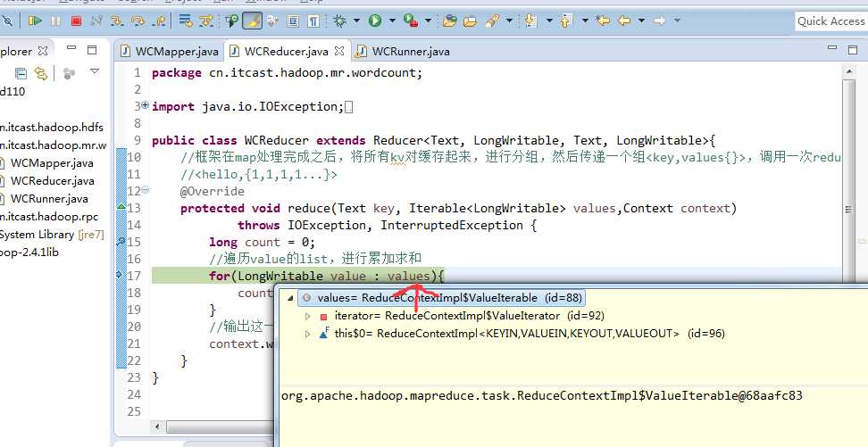This screenshot has height=447, width=868.
Task: Select the cn.itcast.hadoop.rpc package
Action: [49, 216]
